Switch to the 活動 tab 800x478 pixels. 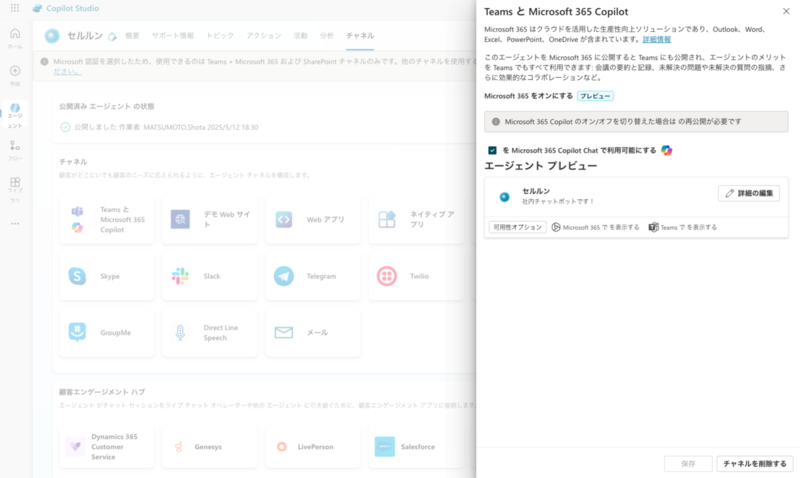pos(301,36)
